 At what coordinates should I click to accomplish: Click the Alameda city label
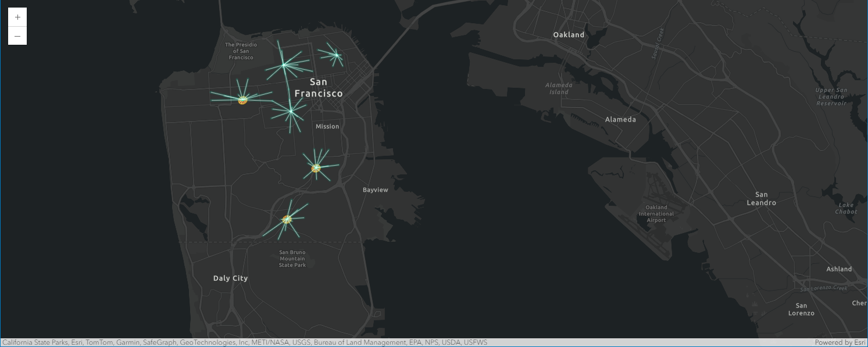click(620, 119)
